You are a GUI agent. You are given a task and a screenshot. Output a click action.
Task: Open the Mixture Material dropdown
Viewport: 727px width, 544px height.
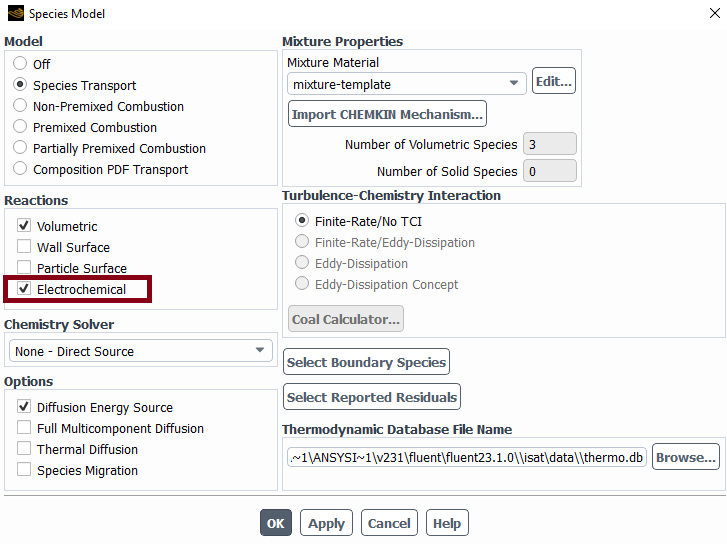407,84
